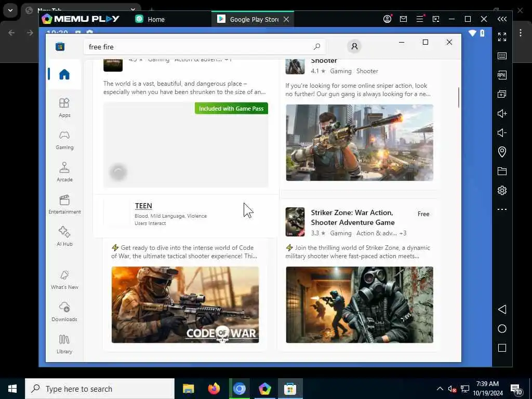Viewport: 532px width, 399px height.
Task: Open Firefox from the taskbar
Action: pos(214,389)
